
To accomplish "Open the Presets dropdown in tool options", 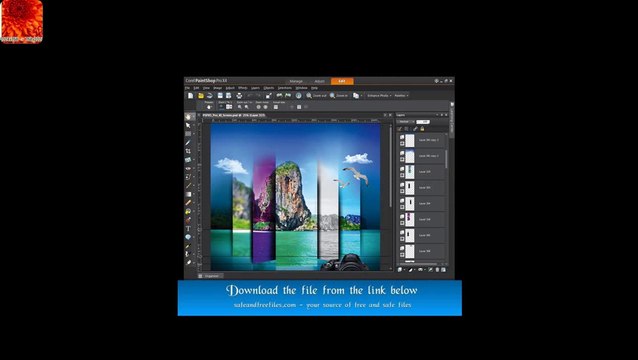I will pos(209,107).
